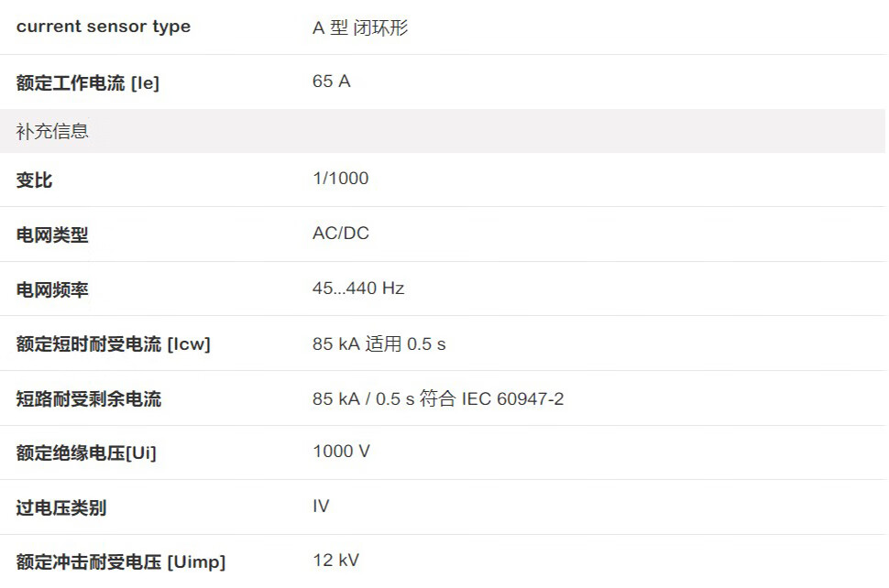Select the value citing IEC 60947-2

click(x=438, y=399)
